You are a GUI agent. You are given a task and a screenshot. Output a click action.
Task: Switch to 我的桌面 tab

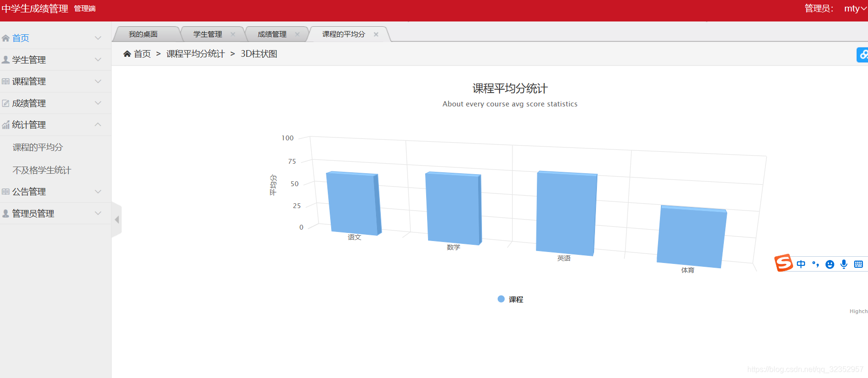click(x=143, y=34)
